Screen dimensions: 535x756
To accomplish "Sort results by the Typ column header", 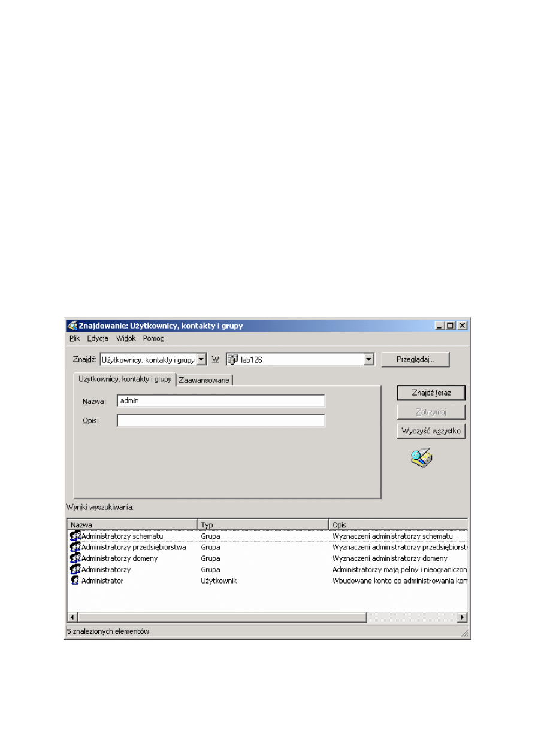I will click(262, 525).
